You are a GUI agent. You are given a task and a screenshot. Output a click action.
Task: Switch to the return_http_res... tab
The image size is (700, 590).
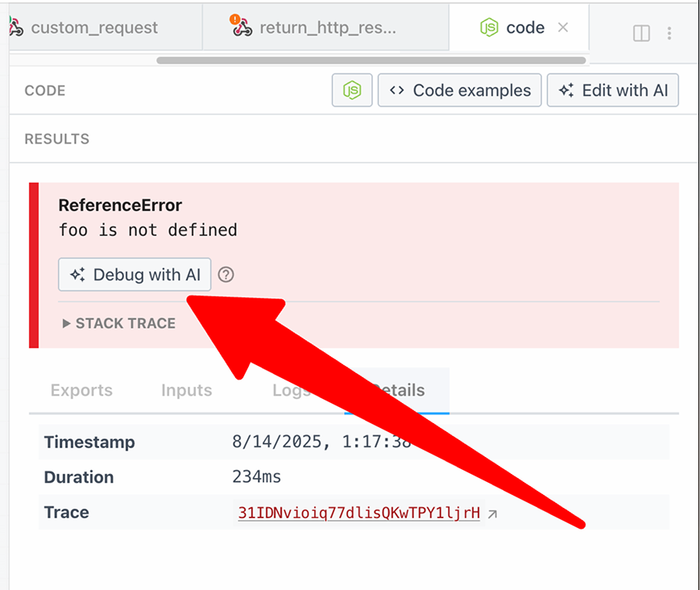coord(325,27)
